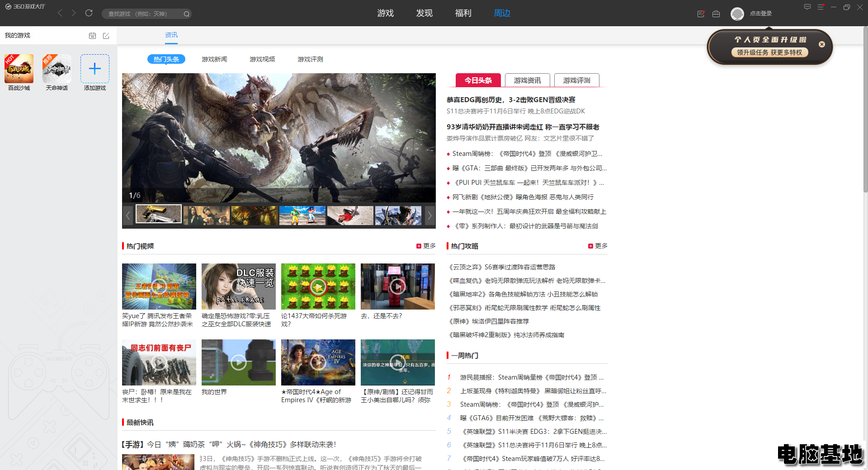Show next carousel thumbnails arrow
868x470 pixels.
click(x=429, y=216)
